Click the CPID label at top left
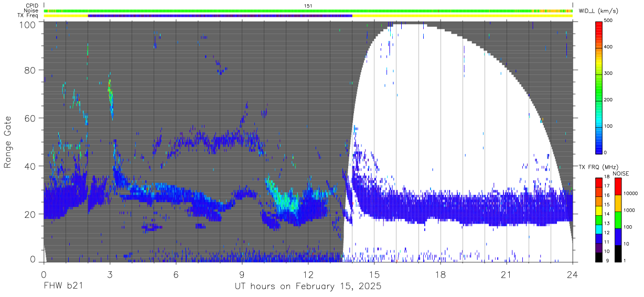Image resolution: width=644 pixels, height=297 pixels. pyautogui.click(x=31, y=6)
